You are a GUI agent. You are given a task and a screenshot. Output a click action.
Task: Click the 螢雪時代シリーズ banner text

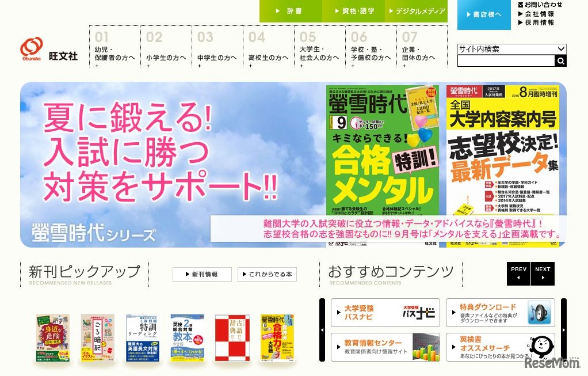coord(93,233)
